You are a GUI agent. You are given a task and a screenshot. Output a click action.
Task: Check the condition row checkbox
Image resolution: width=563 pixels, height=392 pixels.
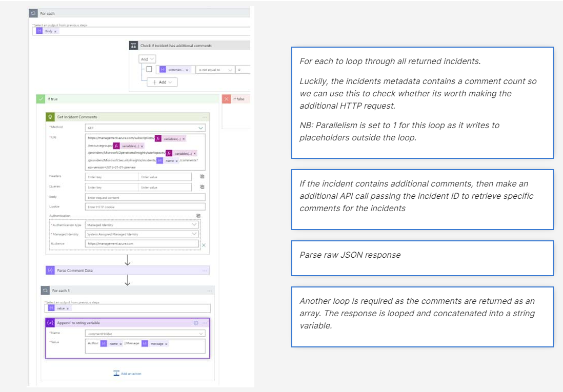(x=150, y=69)
